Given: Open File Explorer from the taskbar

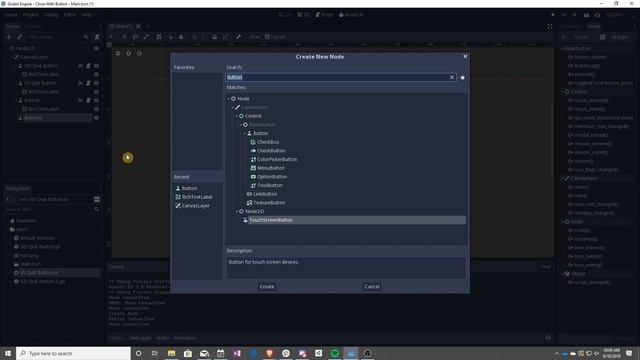Looking at the screenshot, I should (171, 353).
